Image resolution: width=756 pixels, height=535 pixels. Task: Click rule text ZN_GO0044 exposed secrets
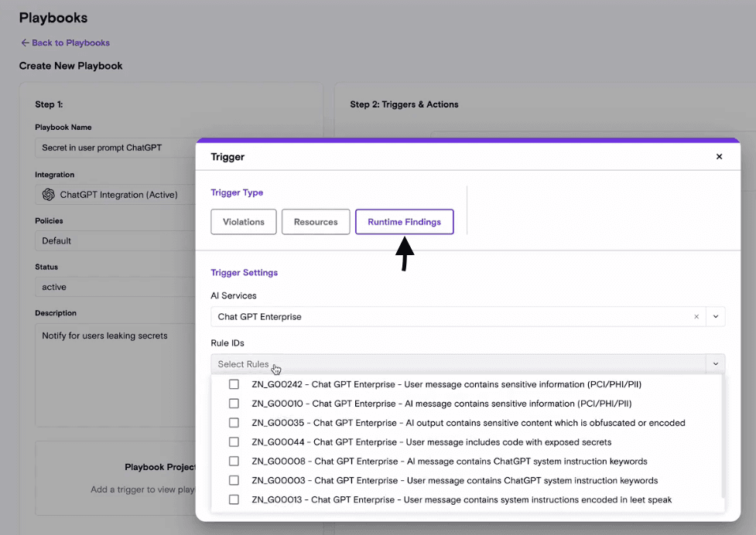point(432,442)
